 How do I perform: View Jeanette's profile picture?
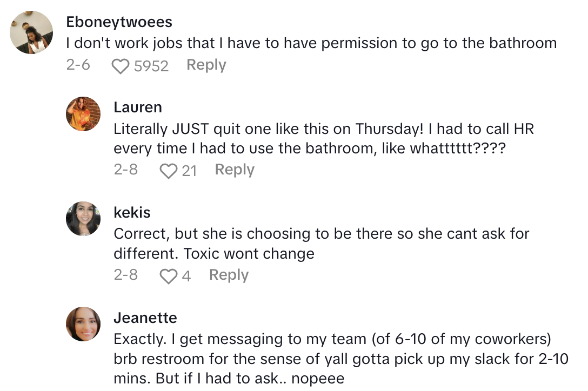coord(83,323)
